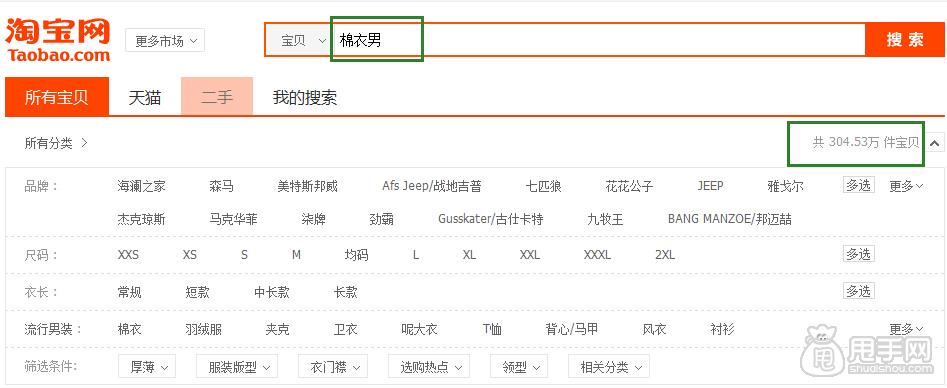The image size is (947, 388).
Task: Choose 短款 length
Action: [x=197, y=292]
